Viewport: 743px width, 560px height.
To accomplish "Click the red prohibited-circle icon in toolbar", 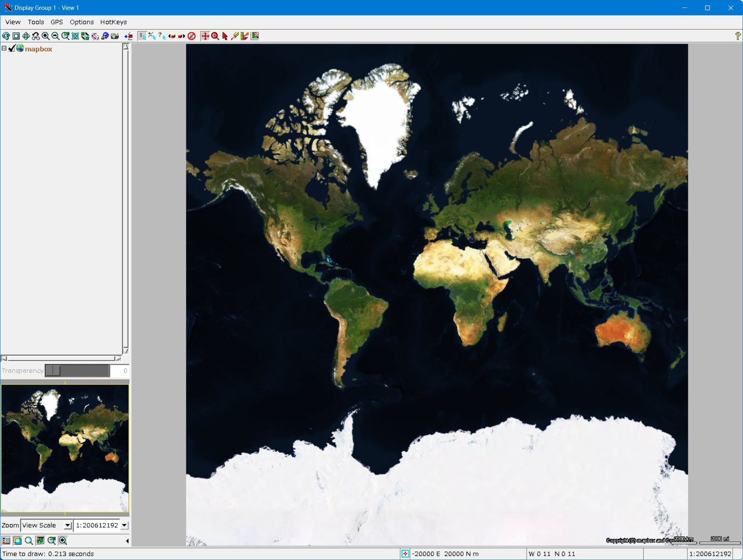I will [x=192, y=36].
